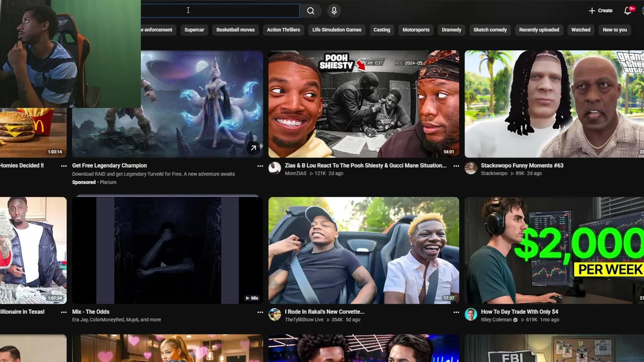Open menu for Zias & B Lou video

point(456,166)
